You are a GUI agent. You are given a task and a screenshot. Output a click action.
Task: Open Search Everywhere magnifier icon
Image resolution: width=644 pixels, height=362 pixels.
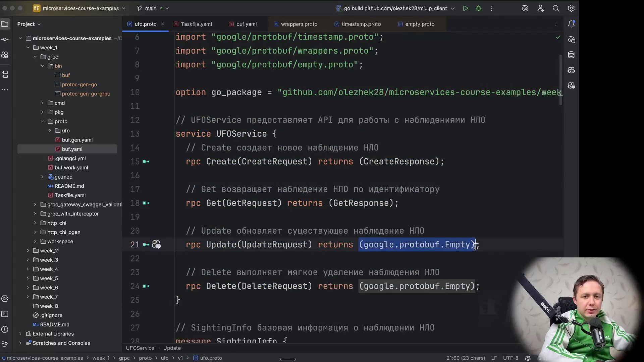click(556, 8)
